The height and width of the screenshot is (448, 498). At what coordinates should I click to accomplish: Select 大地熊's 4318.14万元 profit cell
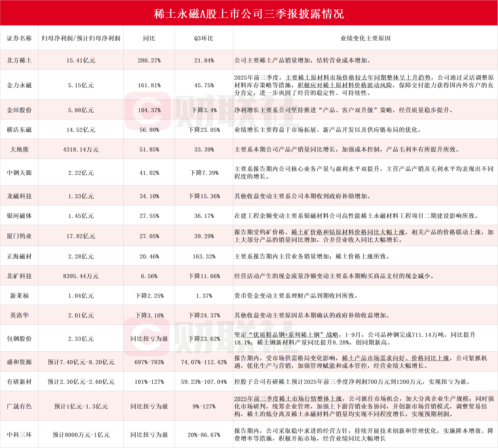coord(81,149)
